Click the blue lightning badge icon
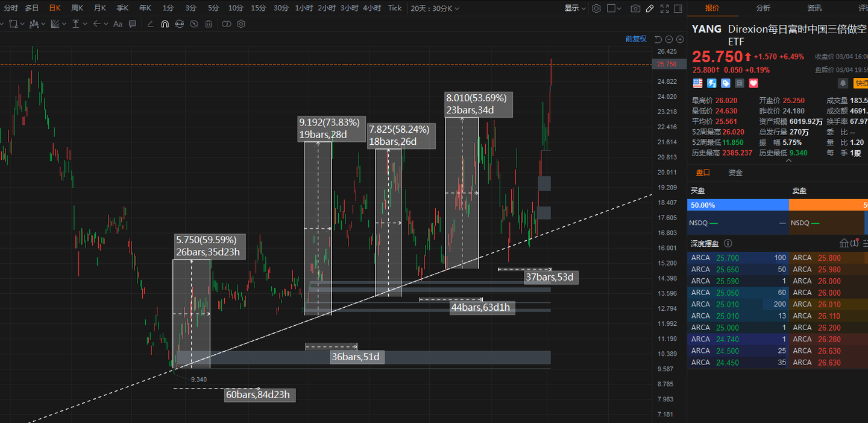The height and width of the screenshot is (423, 868). click(x=712, y=83)
